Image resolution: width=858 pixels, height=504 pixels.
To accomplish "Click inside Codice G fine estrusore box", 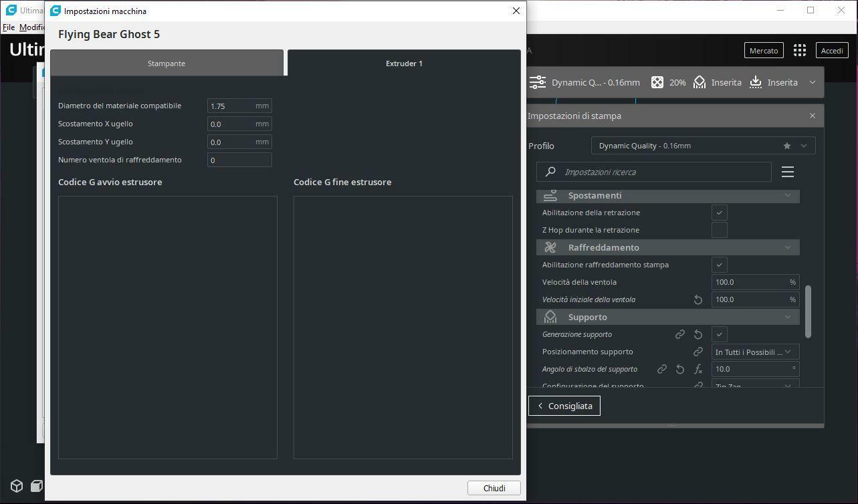I will (403, 328).
